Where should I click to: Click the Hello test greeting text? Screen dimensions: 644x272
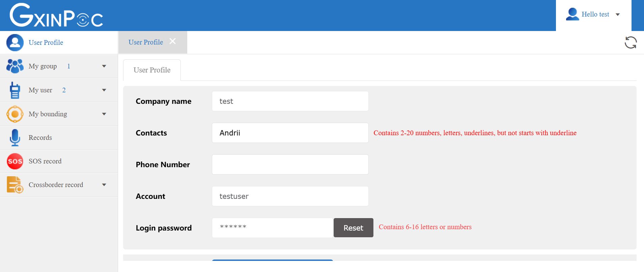[x=595, y=14]
